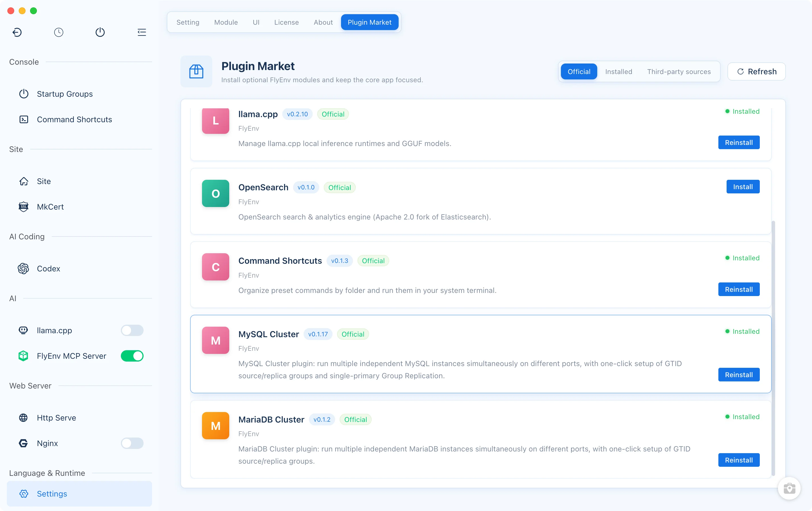Select the Official source filter

[x=579, y=71]
